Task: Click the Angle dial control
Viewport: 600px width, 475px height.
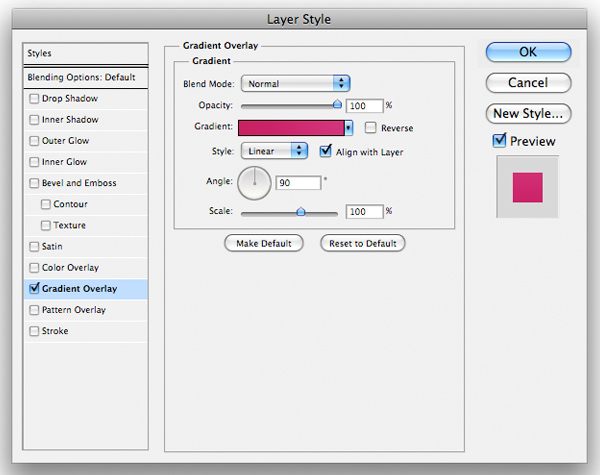Action: [254, 183]
